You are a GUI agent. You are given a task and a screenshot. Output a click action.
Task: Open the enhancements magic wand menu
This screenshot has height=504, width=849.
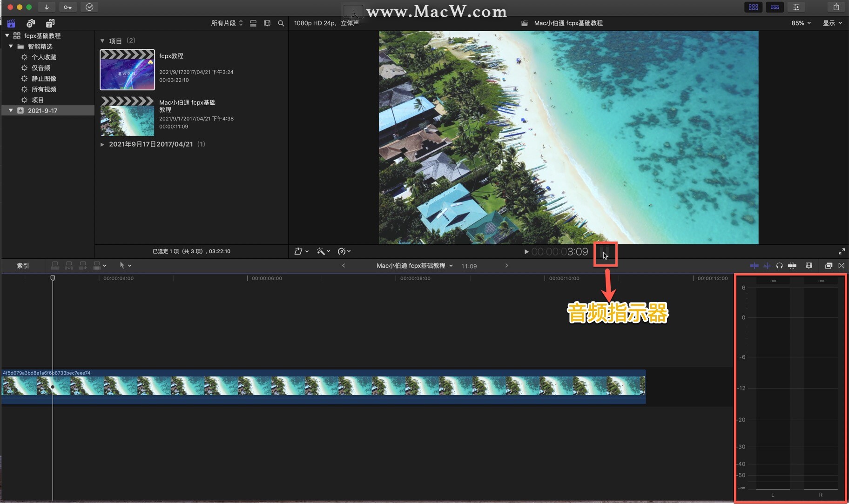[x=323, y=251]
